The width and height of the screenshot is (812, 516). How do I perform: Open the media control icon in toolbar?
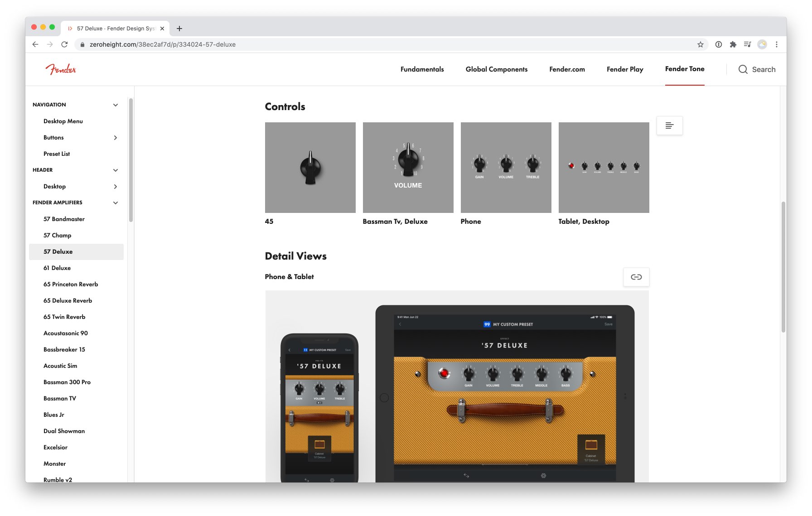(748, 44)
